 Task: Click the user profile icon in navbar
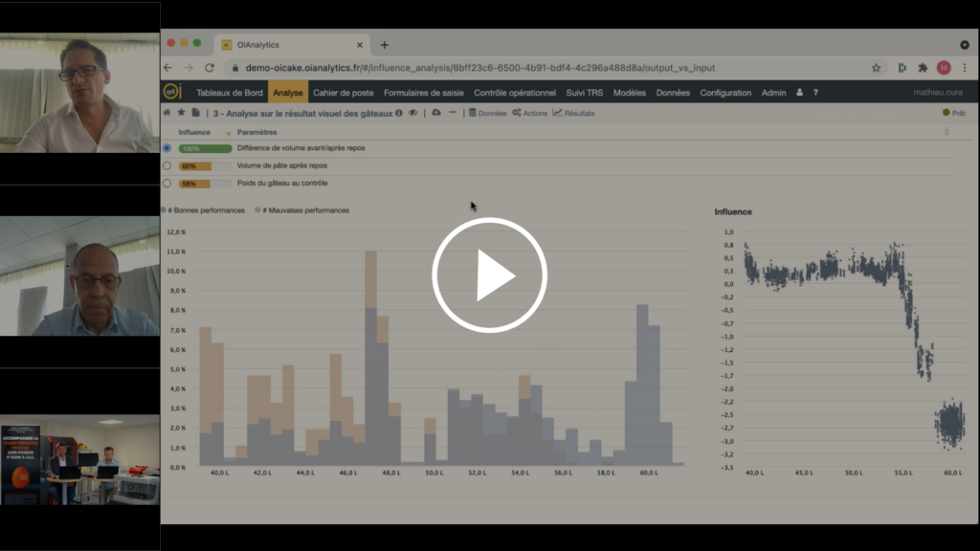click(x=799, y=93)
